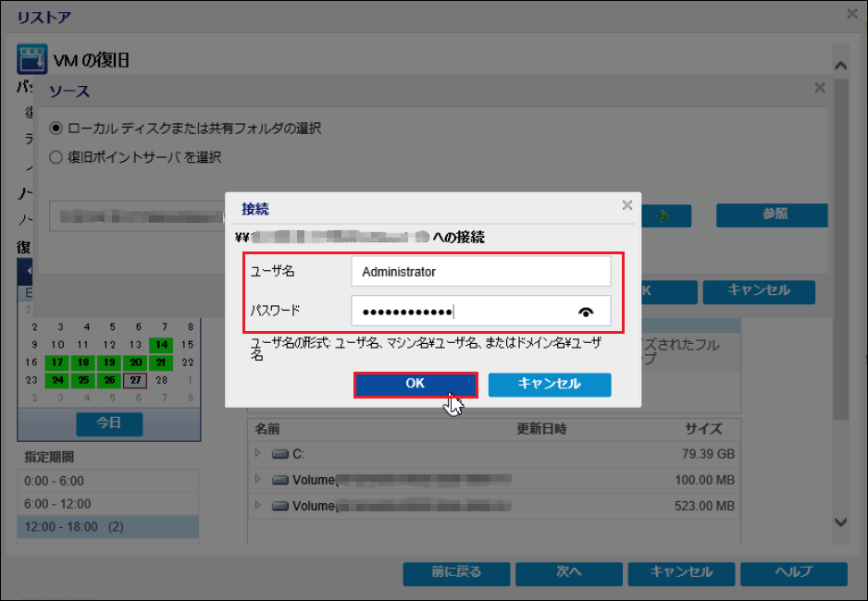Screen dimensions: 868x601
Task: Select calendar date 17
Action: [57, 362]
